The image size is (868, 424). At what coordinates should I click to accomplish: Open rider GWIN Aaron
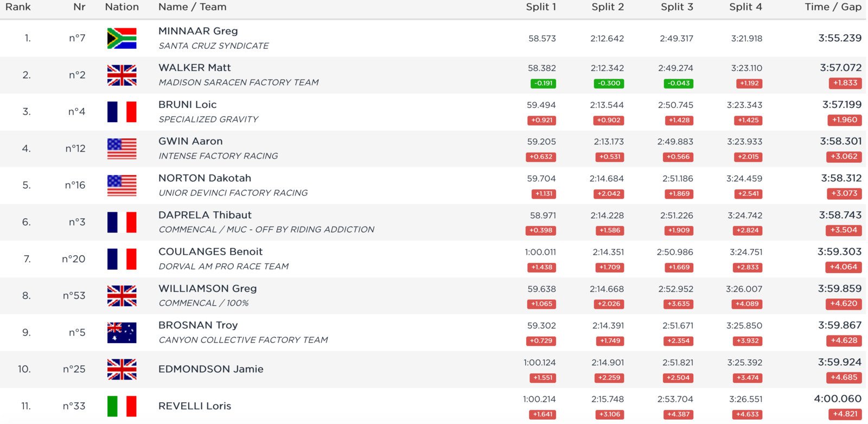(190, 141)
